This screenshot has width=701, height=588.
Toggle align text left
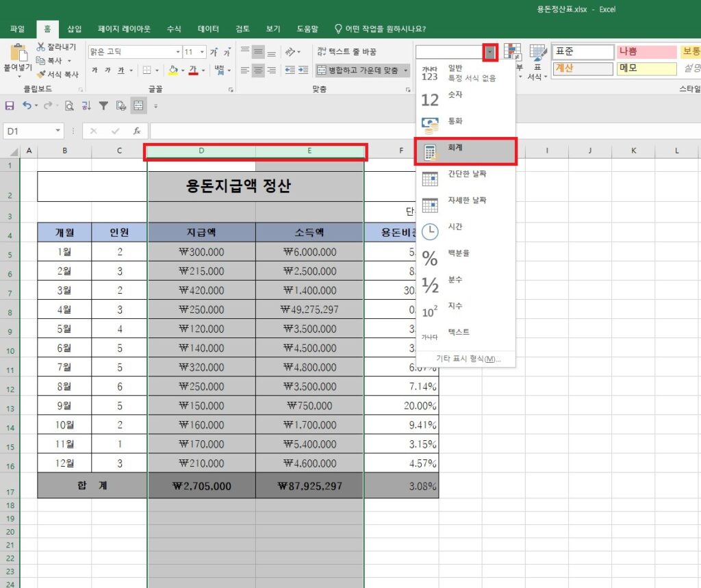(245, 71)
